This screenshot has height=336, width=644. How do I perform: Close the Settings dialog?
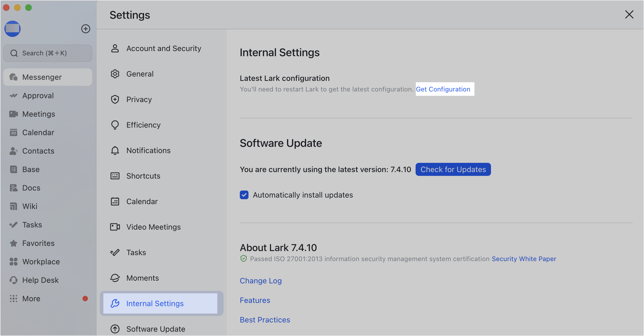(x=629, y=15)
